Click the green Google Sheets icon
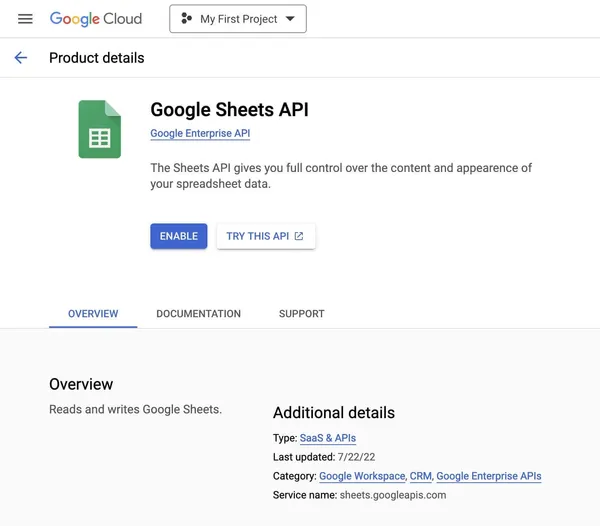This screenshot has width=600, height=526. pos(99,129)
